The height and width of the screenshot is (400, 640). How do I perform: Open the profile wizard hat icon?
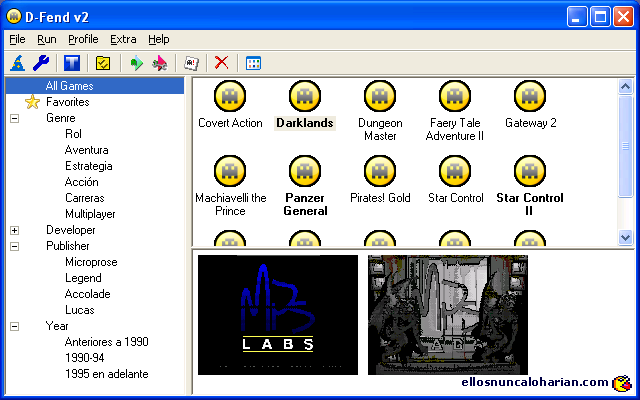(x=18, y=63)
